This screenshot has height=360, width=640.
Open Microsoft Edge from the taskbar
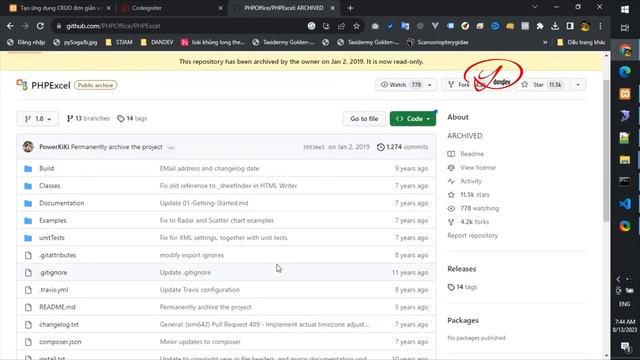pyautogui.click(x=624, y=72)
